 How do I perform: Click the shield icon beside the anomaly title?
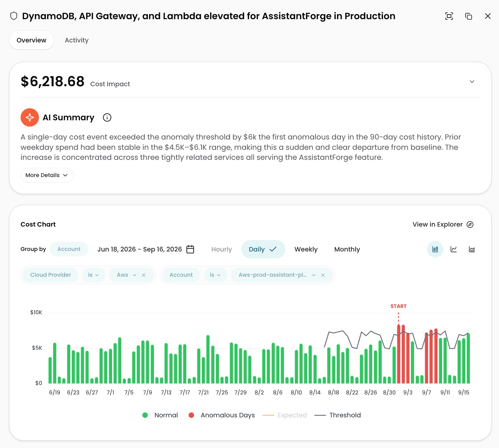click(14, 16)
